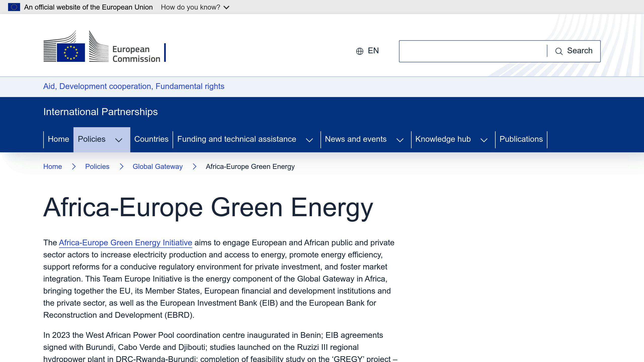Screen dimensions: 644x362
Task: Open Aid, Development cooperation, Fundamental rights link
Action: click(x=134, y=86)
